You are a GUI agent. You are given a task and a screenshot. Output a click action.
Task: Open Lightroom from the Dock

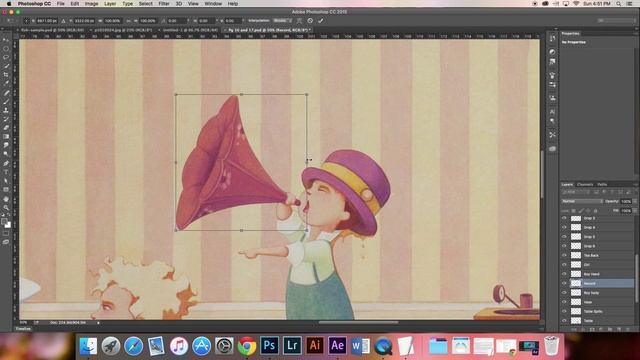(292, 345)
